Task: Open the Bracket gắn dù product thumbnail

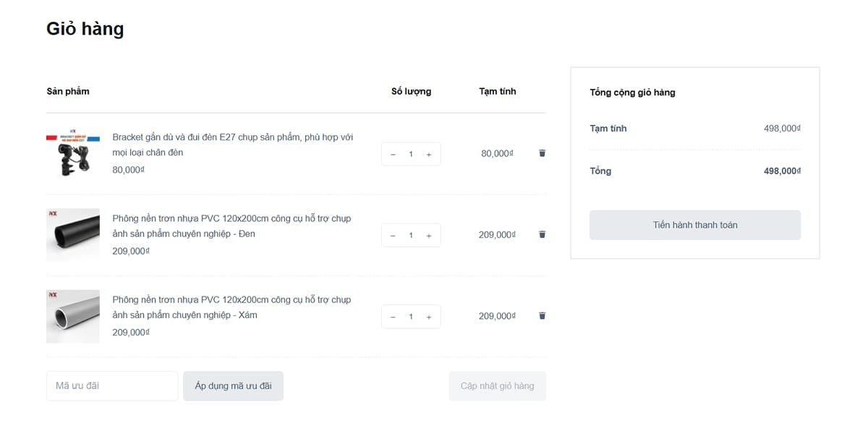Action: (x=73, y=154)
